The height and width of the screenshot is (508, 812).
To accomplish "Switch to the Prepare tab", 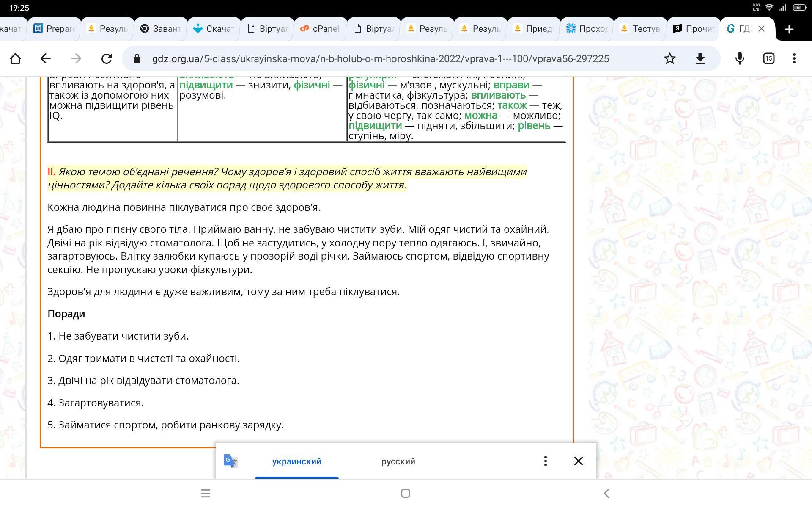I will click(54, 29).
